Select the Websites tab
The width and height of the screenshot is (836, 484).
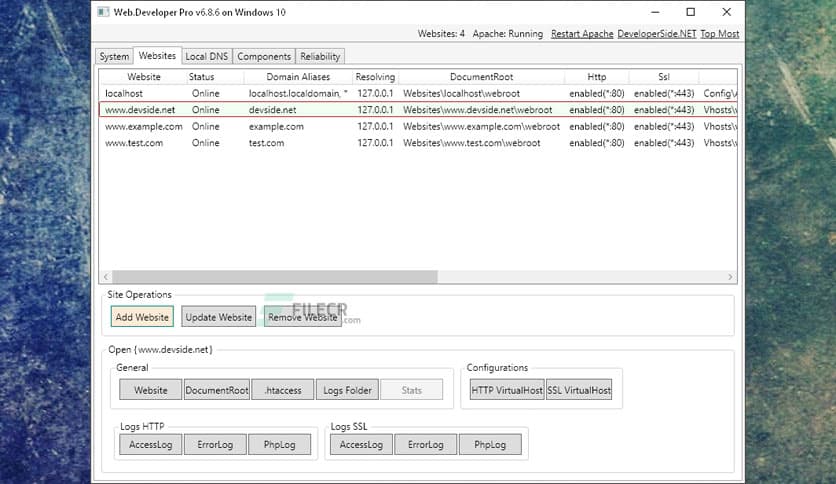point(157,55)
